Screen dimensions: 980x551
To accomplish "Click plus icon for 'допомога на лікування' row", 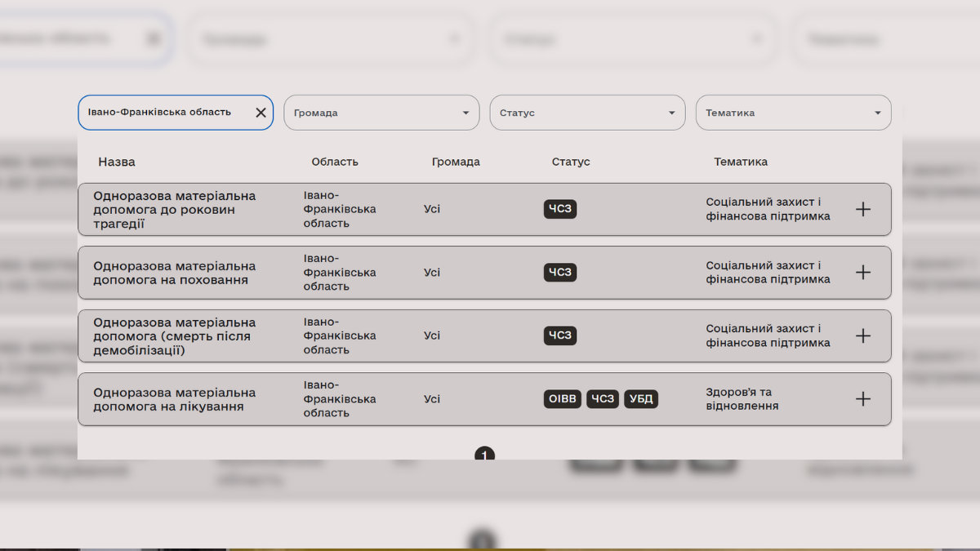I will [862, 399].
